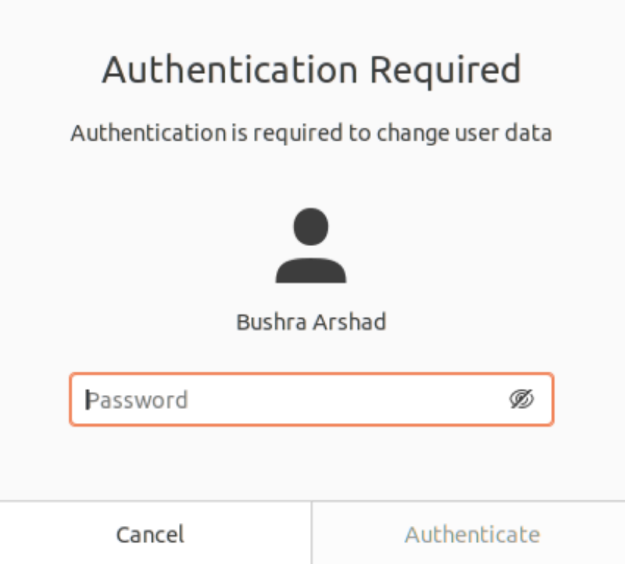
Task: Click the user avatar silhouette icon
Action: point(311,246)
